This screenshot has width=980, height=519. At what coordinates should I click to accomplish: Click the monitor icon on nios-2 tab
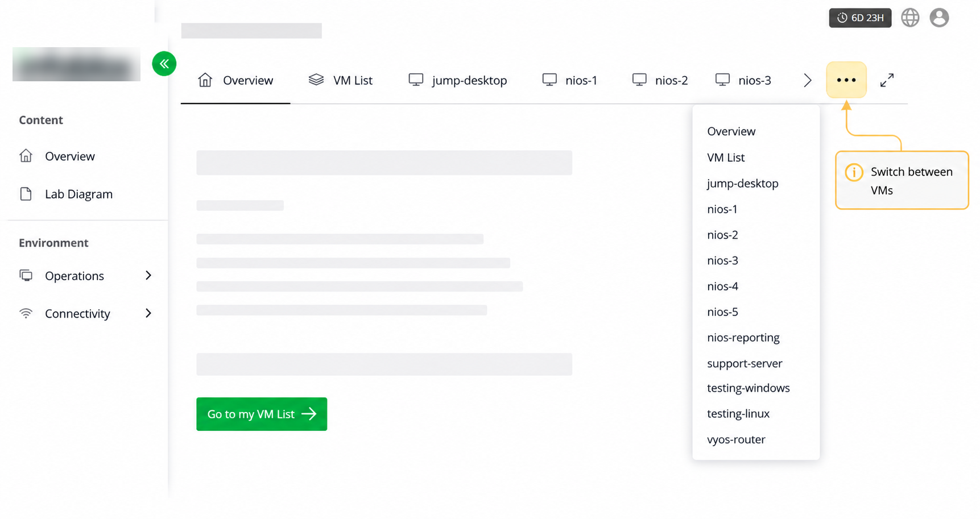click(639, 80)
